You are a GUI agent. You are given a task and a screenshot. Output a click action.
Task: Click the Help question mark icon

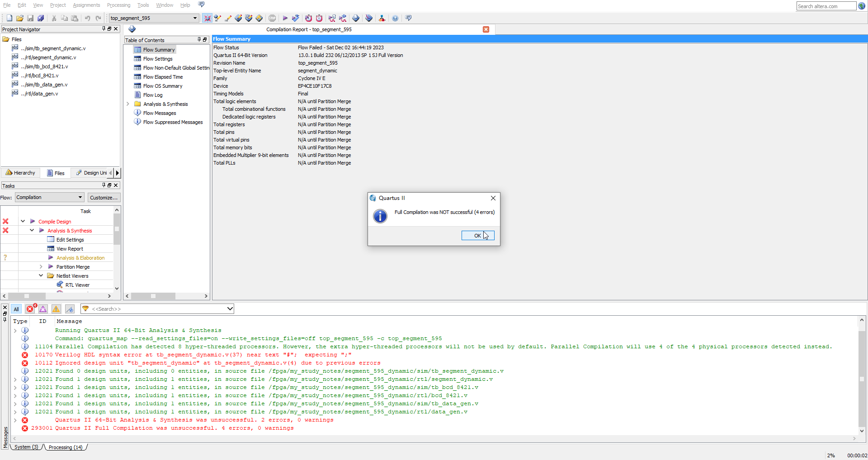(395, 18)
